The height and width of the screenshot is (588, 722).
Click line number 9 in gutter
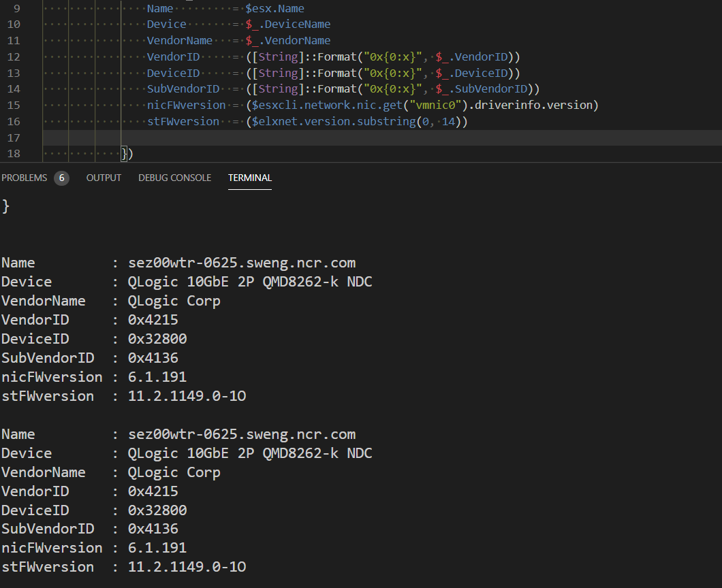pos(16,8)
